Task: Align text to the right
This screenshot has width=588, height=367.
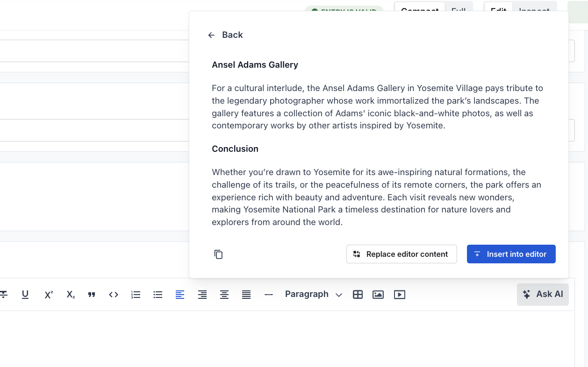Action: click(202, 294)
